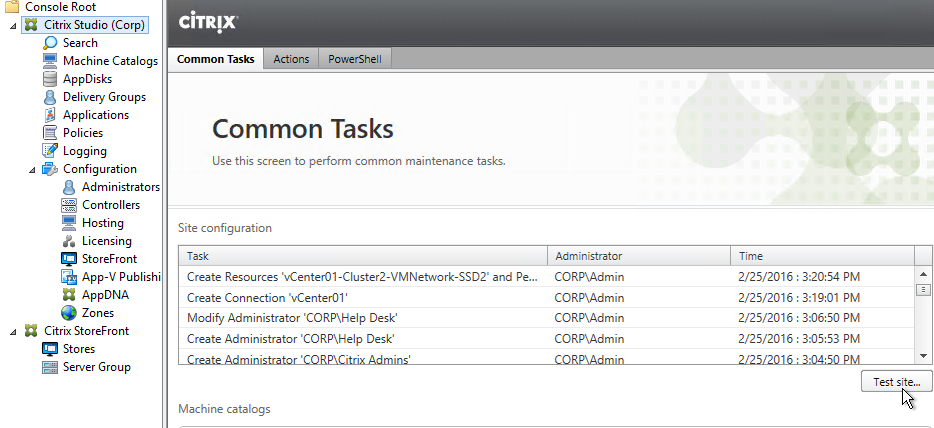This screenshot has width=934, height=428.
Task: Click the Hosting computer icon
Action: tap(70, 223)
